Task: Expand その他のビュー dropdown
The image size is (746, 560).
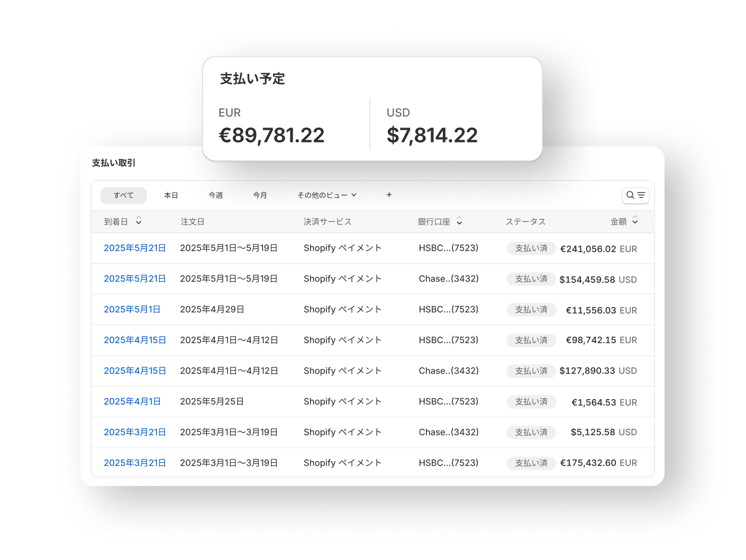Action: coord(327,195)
